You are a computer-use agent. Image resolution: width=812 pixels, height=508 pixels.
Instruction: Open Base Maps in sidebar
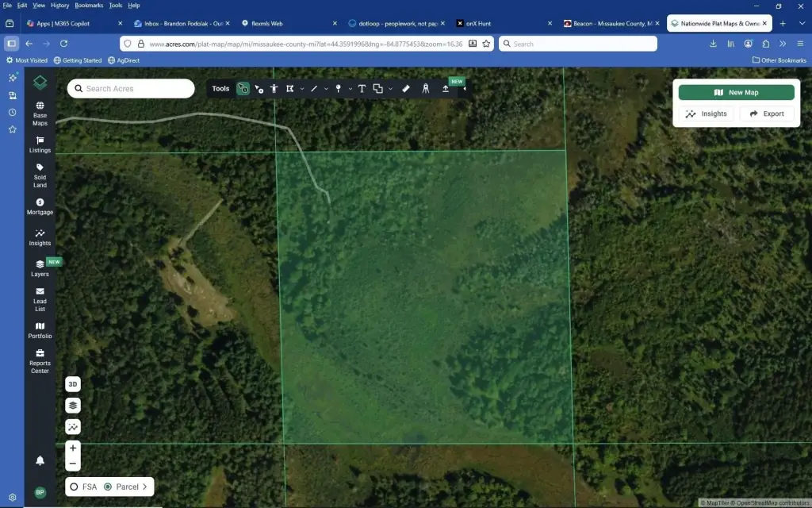40,114
